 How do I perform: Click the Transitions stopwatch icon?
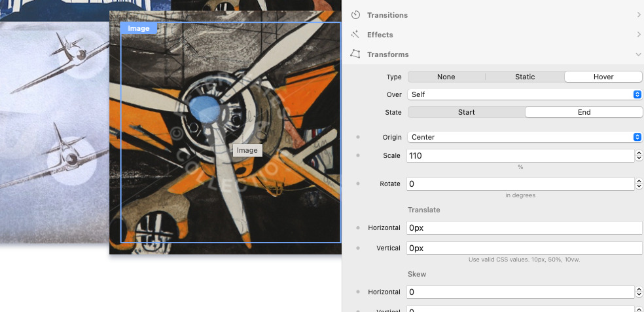click(x=355, y=15)
